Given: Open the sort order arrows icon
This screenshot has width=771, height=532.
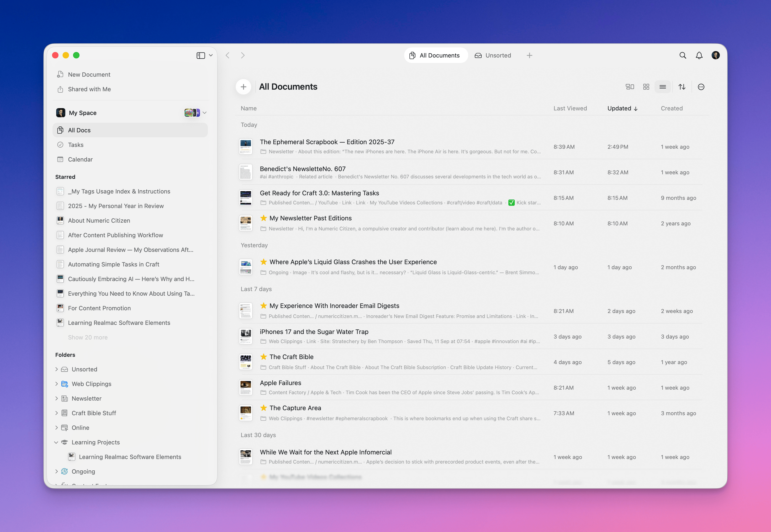Looking at the screenshot, I should [x=682, y=87].
